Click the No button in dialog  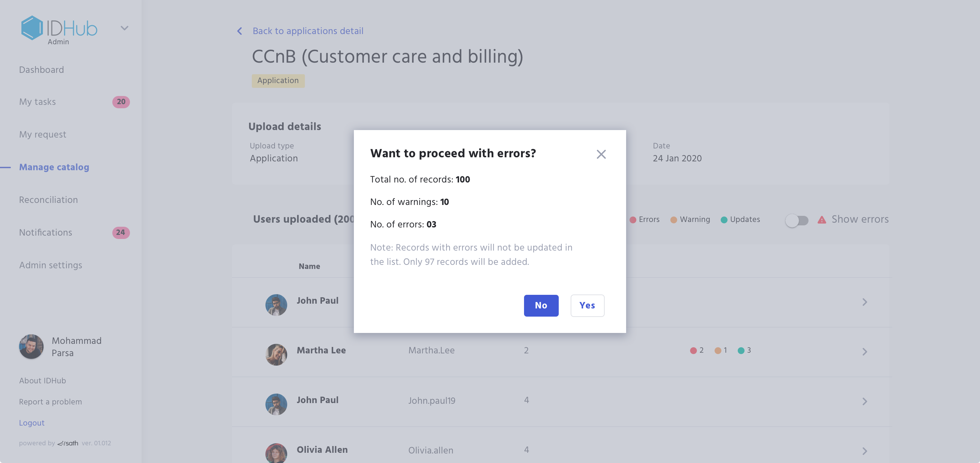click(x=541, y=305)
